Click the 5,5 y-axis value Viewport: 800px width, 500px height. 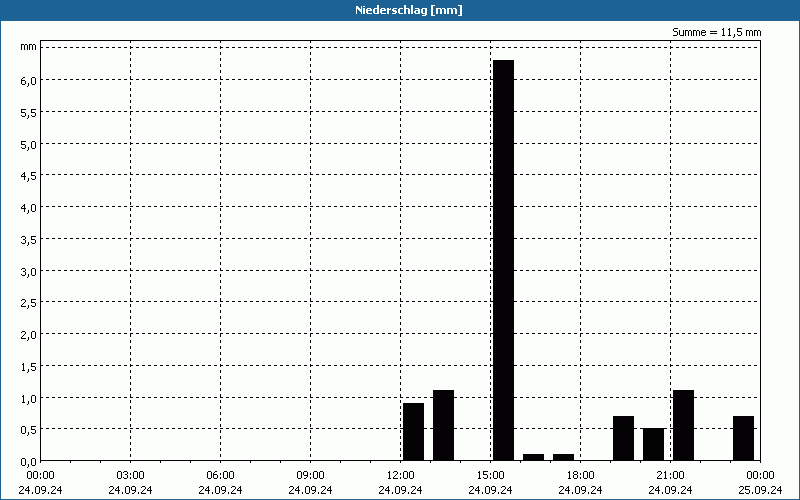pos(29,113)
